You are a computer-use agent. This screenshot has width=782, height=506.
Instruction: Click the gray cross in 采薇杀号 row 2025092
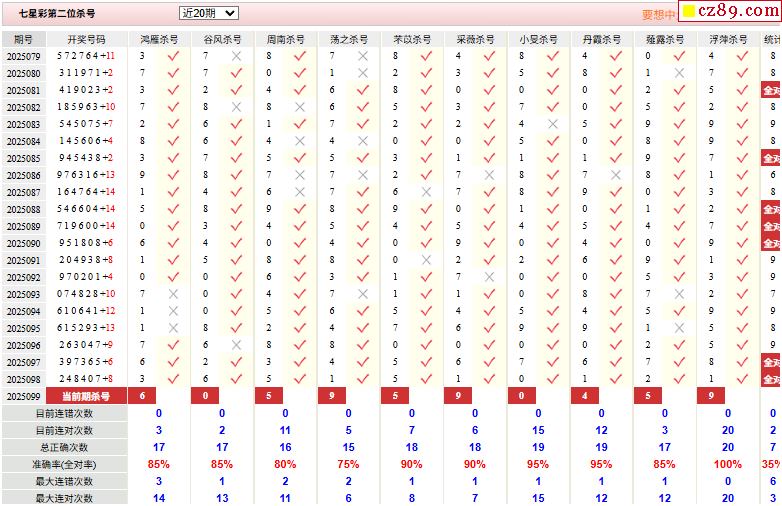click(489, 277)
